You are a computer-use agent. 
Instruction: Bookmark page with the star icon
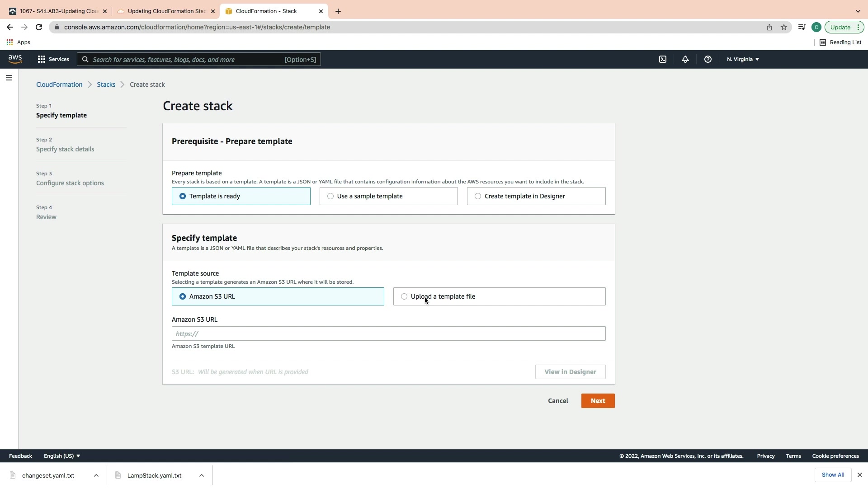click(784, 27)
